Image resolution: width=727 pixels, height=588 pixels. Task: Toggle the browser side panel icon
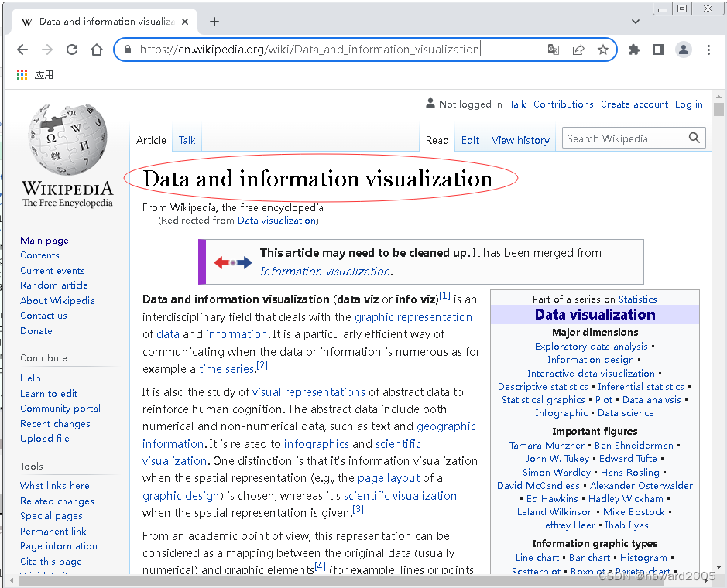[658, 50]
